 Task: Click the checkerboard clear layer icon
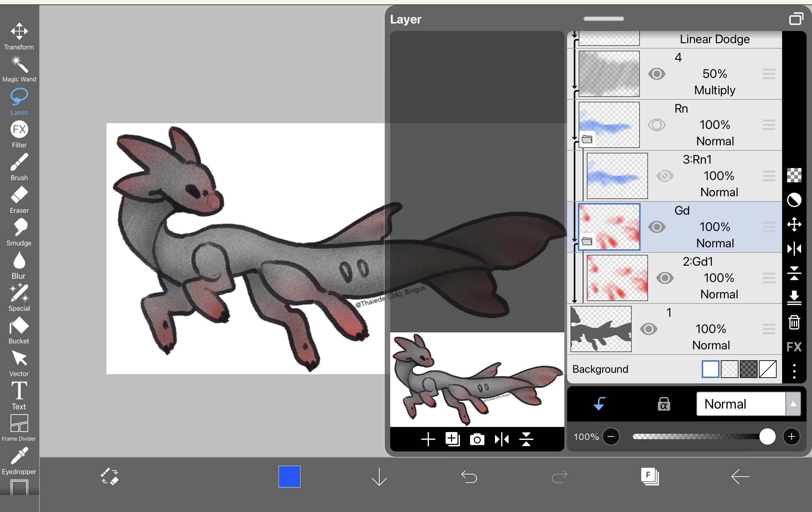pos(794,175)
